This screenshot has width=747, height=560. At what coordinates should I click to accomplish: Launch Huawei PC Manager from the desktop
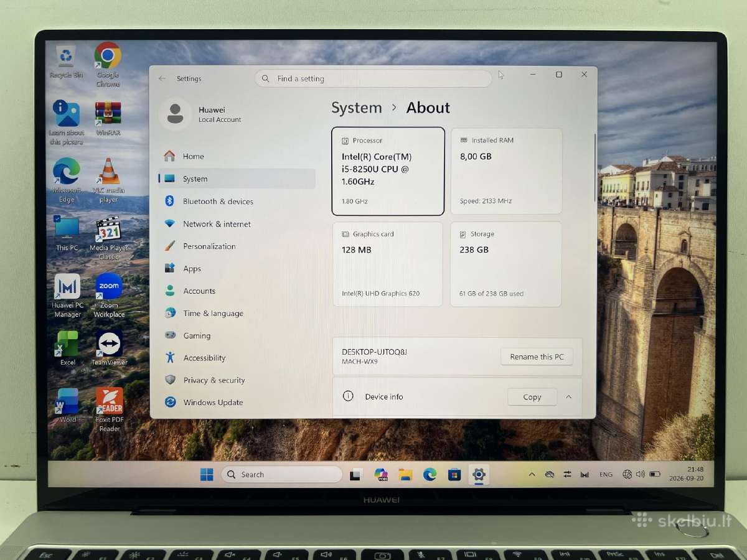click(67, 296)
